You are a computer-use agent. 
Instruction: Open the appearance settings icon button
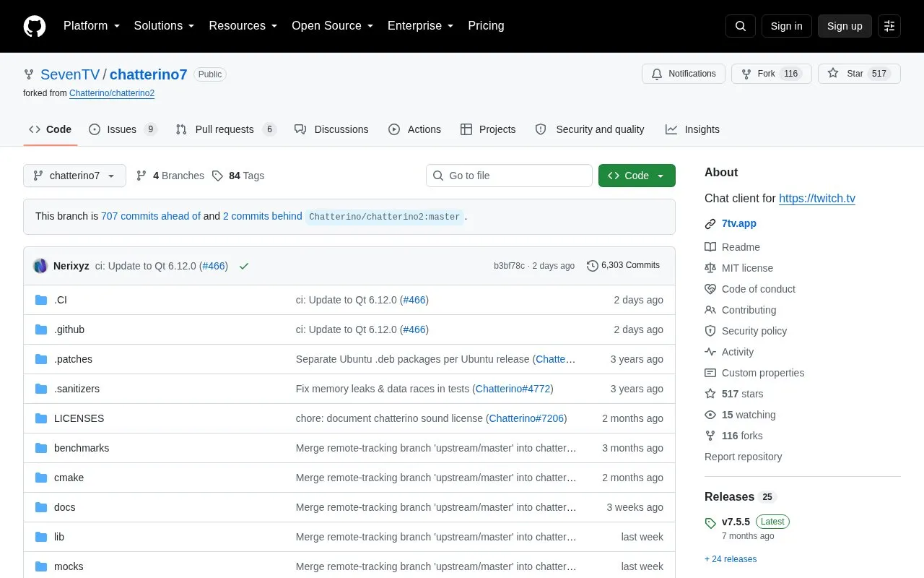889,26
